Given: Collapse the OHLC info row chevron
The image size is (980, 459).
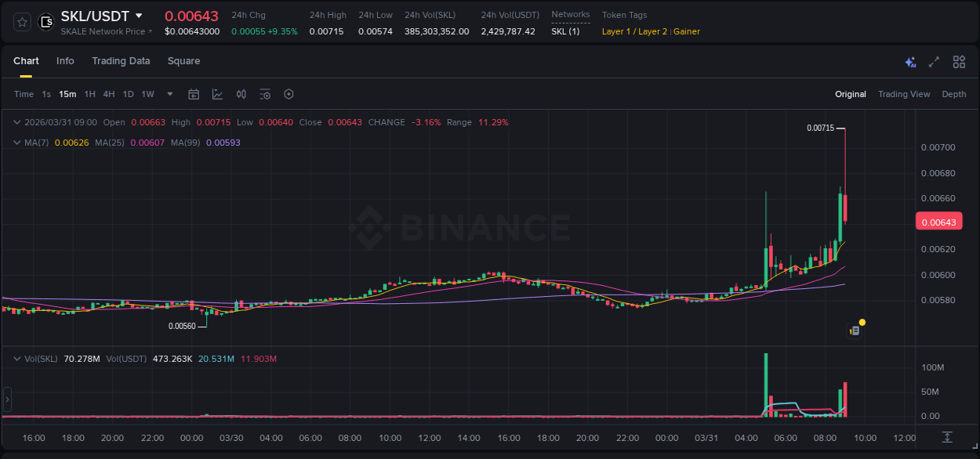Looking at the screenshot, I should click(16, 122).
